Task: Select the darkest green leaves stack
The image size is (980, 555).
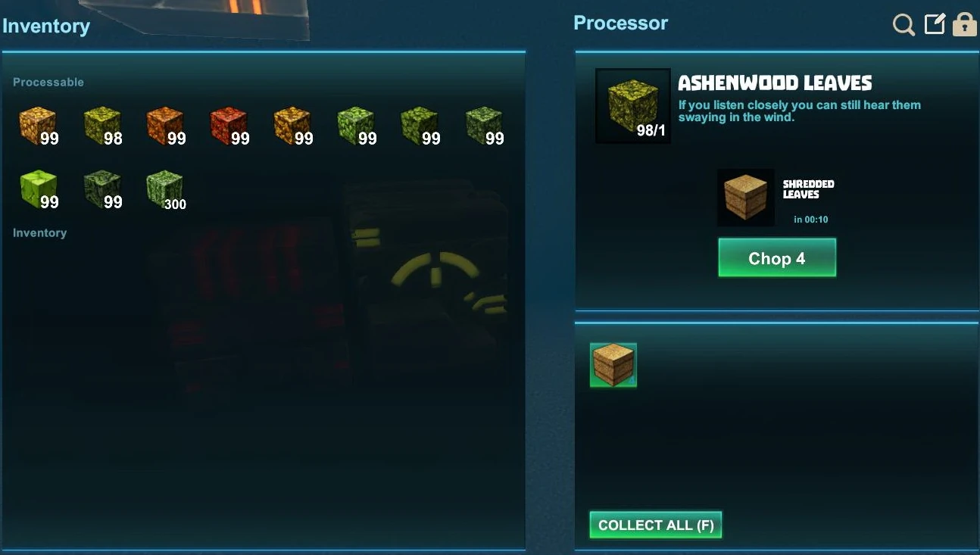Action: tap(103, 189)
